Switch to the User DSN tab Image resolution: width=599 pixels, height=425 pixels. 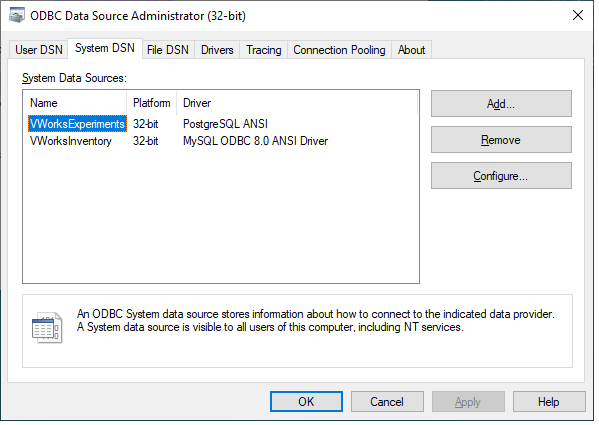pyautogui.click(x=39, y=50)
